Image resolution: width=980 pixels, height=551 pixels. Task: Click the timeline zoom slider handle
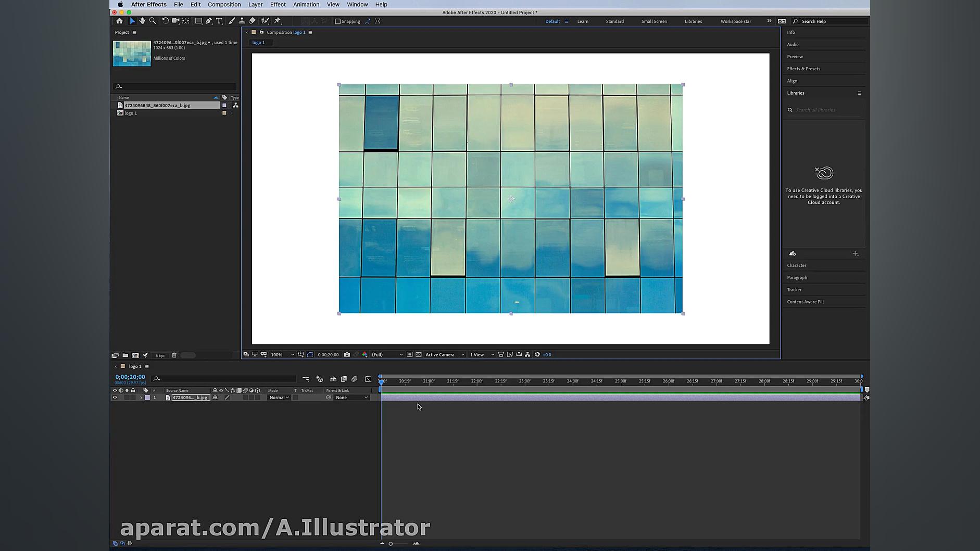click(391, 544)
